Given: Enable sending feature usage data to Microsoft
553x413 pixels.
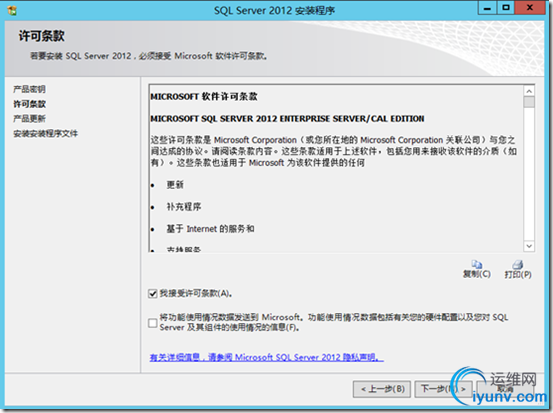Looking at the screenshot, I should point(153,323).
